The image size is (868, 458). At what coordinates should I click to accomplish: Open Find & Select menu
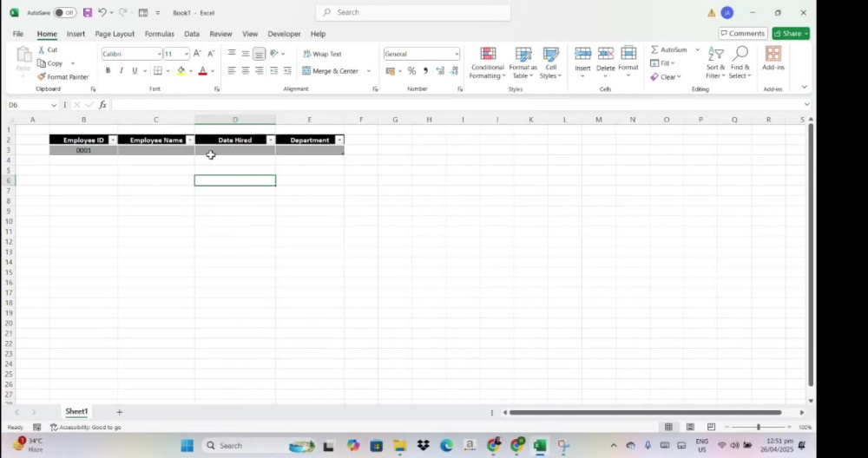tap(740, 63)
